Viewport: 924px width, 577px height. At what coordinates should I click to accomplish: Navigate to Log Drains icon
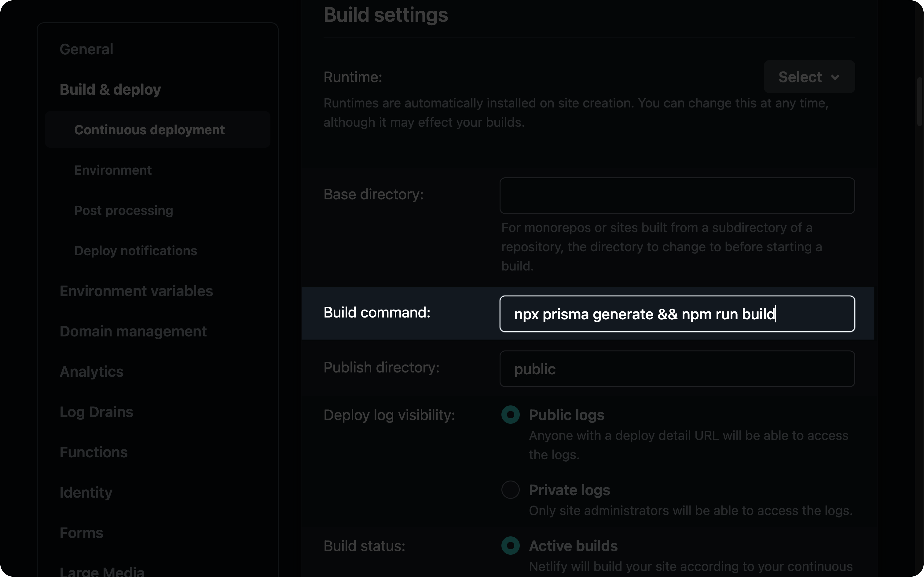(x=97, y=412)
